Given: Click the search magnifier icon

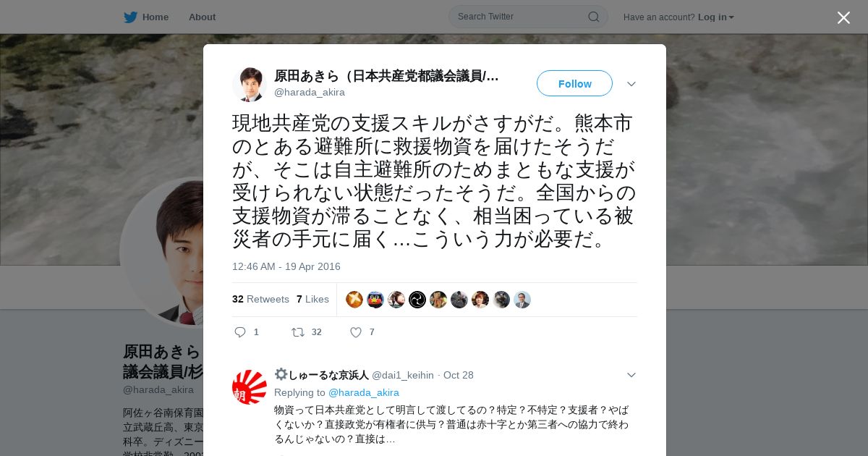Looking at the screenshot, I should click(x=593, y=17).
